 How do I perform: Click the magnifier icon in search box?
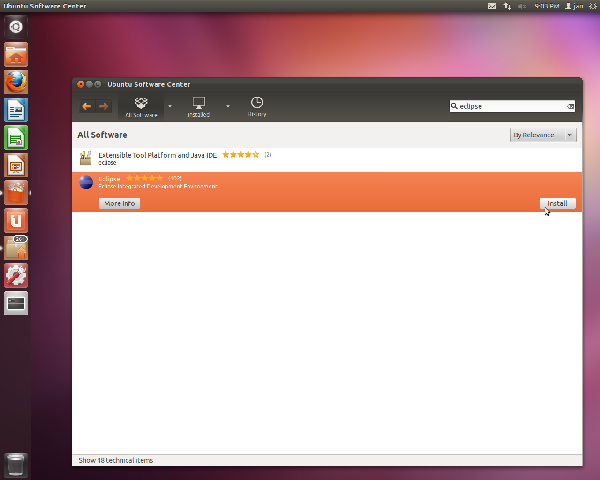[x=454, y=106]
